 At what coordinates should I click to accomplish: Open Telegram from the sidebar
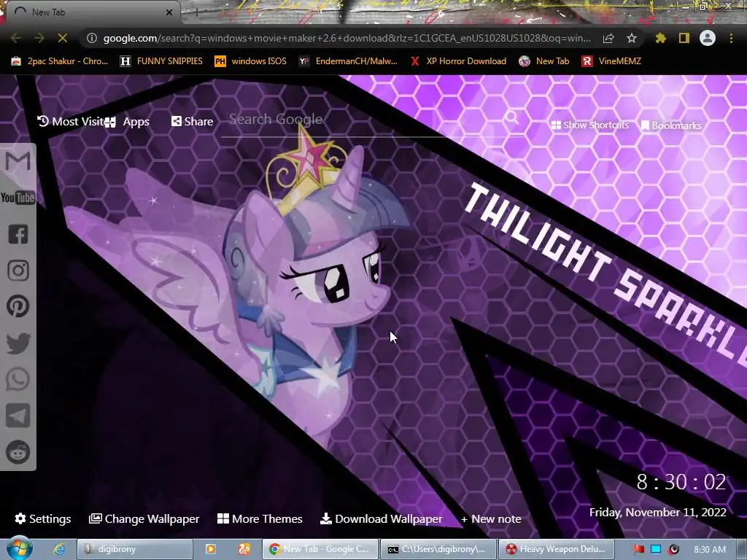click(x=18, y=416)
